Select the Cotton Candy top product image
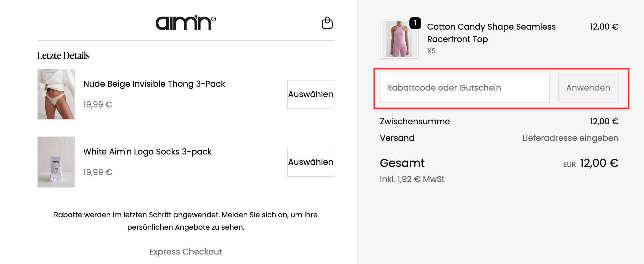The height and width of the screenshot is (264, 644). pos(399,38)
